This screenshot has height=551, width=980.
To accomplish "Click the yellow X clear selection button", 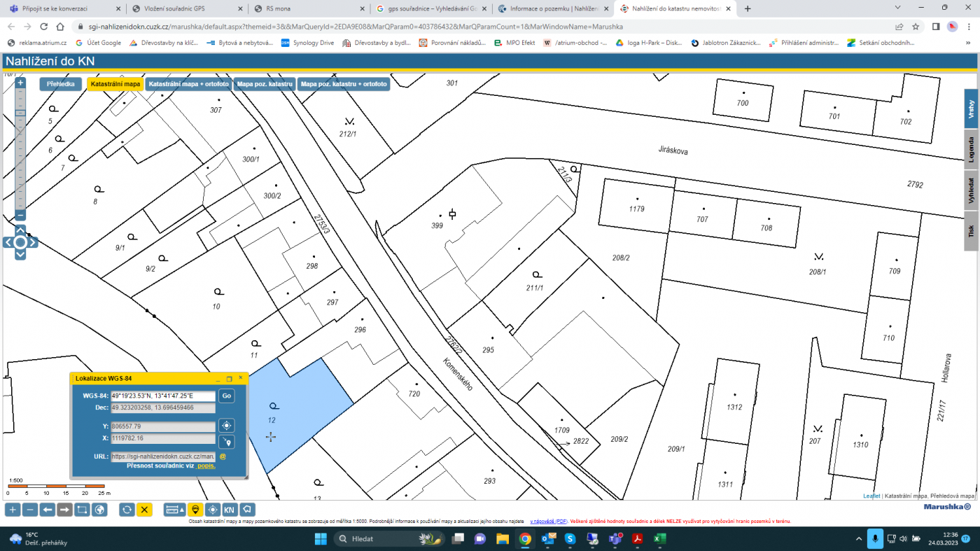I will coord(144,510).
